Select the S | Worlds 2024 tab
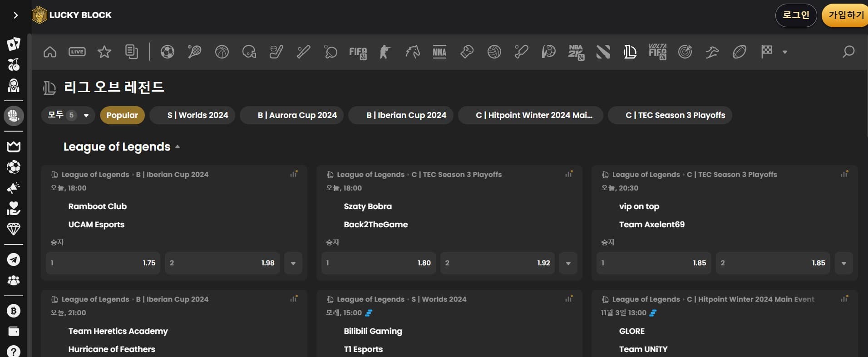The height and width of the screenshot is (357, 868). tap(192, 115)
